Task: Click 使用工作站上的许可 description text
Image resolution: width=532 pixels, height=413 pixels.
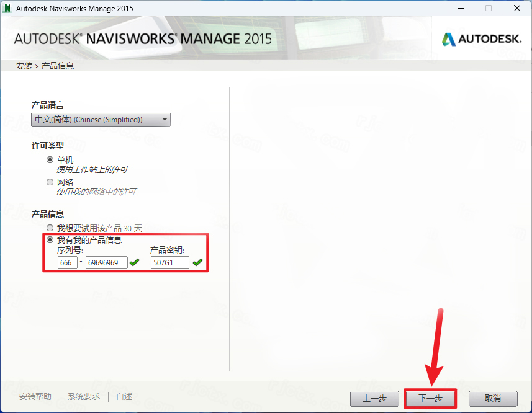Action: tap(92, 169)
